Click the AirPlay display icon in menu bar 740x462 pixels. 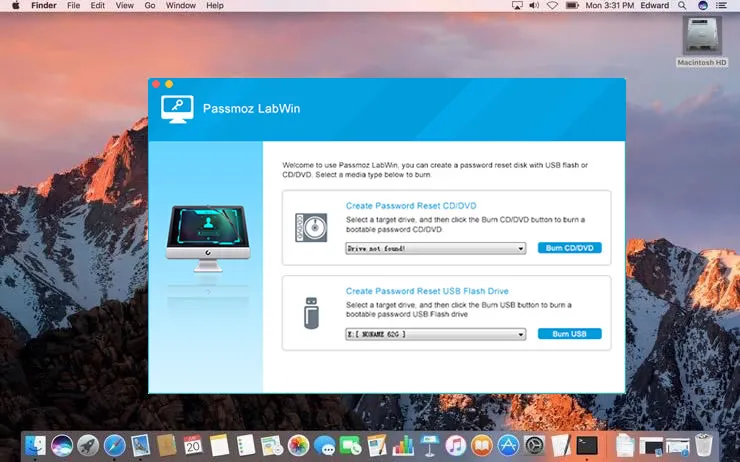pyautogui.click(x=517, y=6)
